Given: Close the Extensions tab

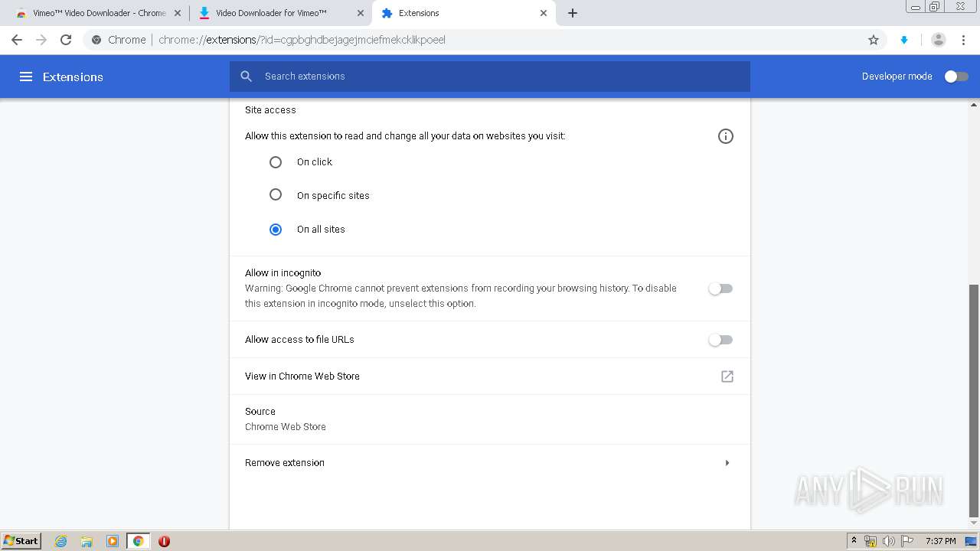Looking at the screenshot, I should (544, 13).
